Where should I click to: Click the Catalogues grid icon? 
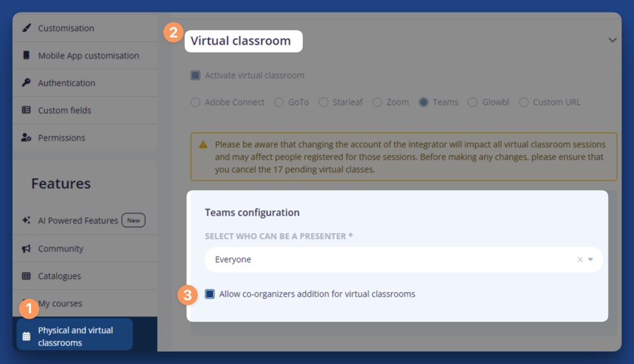[x=26, y=276]
